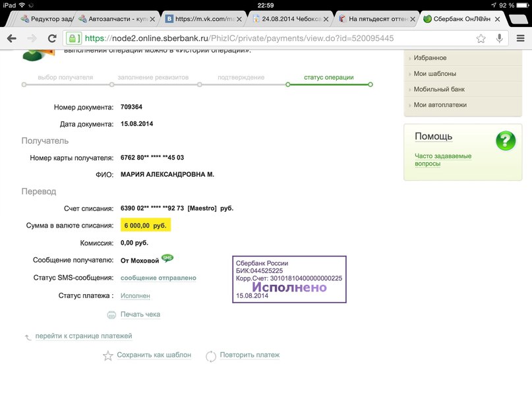Click debit account 6390 02** **** **92 73
The width and height of the screenshot is (532, 399).
pyautogui.click(x=152, y=208)
